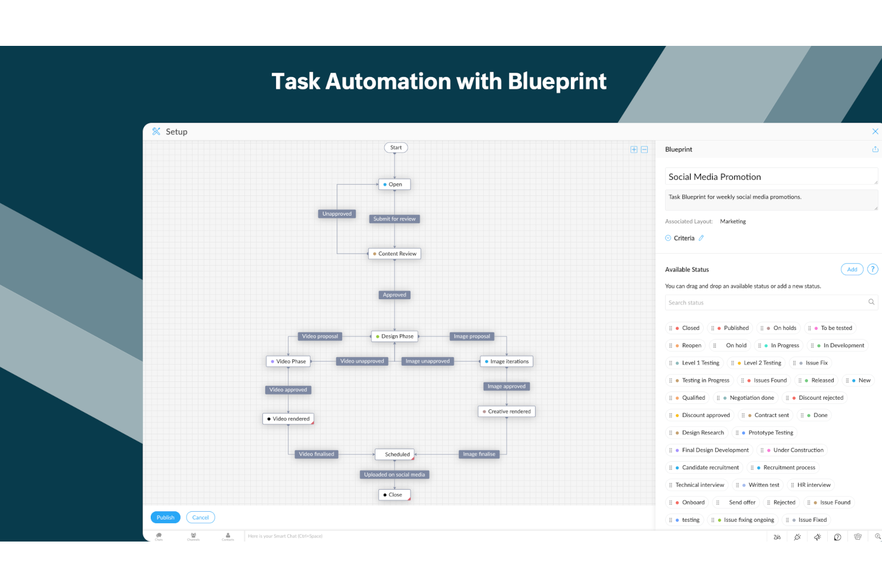Viewport: 882px width, 588px height.
Task: Click the Video finalised transition
Action: point(317,455)
